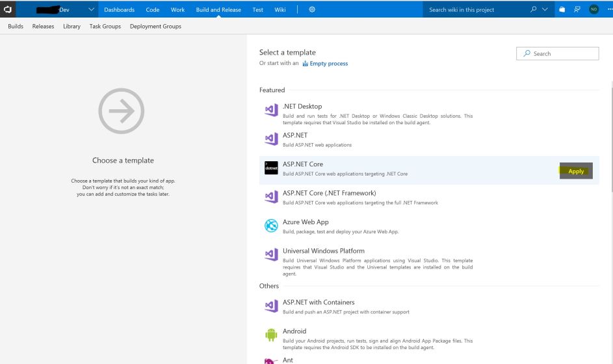
Task: Click the .NET Desktop Visual Studio icon
Action: (x=271, y=110)
